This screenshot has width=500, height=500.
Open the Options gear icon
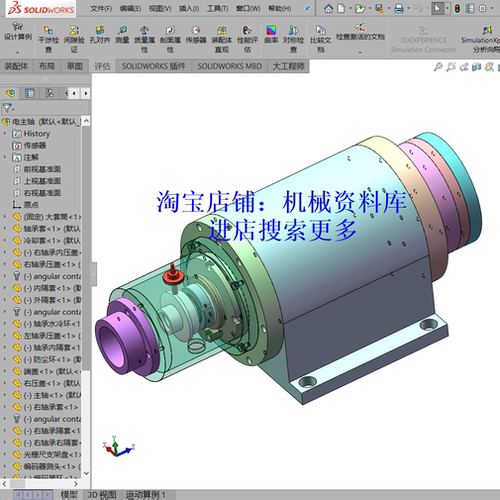pos(482,8)
